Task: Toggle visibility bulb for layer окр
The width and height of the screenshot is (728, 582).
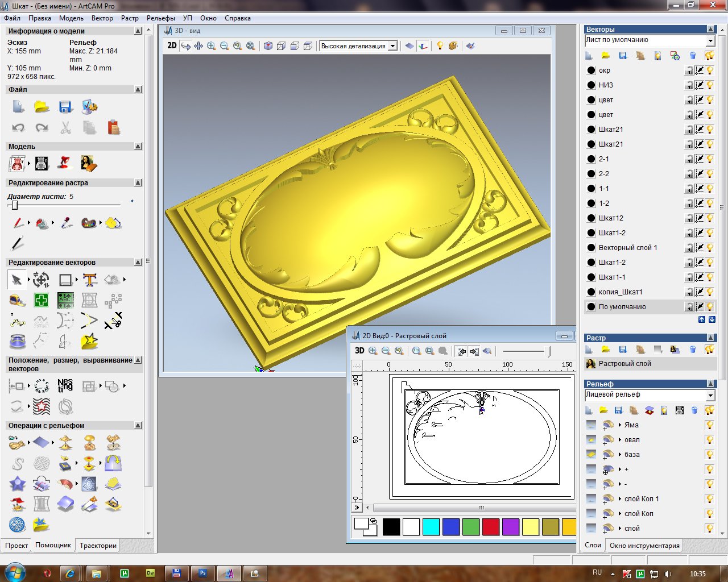Action: [710, 70]
